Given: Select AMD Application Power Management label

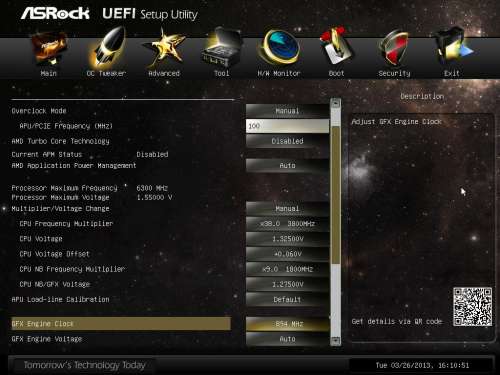Looking at the screenshot, I should (74, 165).
